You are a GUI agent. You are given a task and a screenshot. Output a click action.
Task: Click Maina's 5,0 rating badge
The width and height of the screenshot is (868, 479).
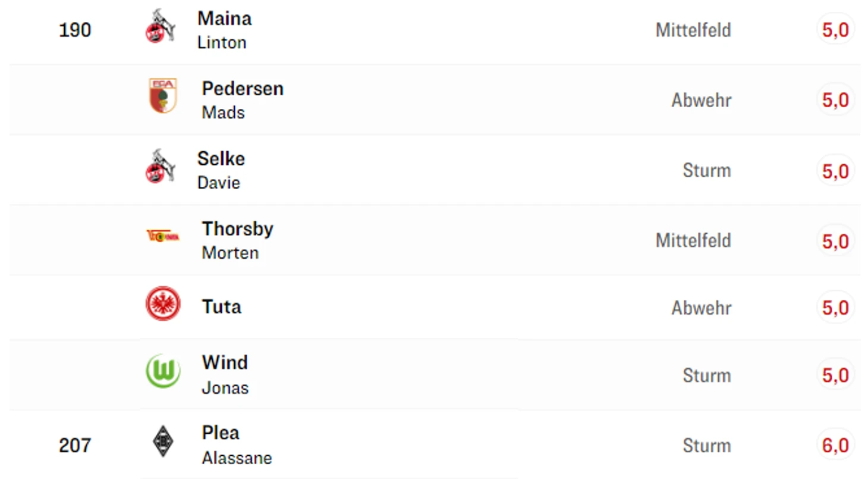tap(835, 30)
